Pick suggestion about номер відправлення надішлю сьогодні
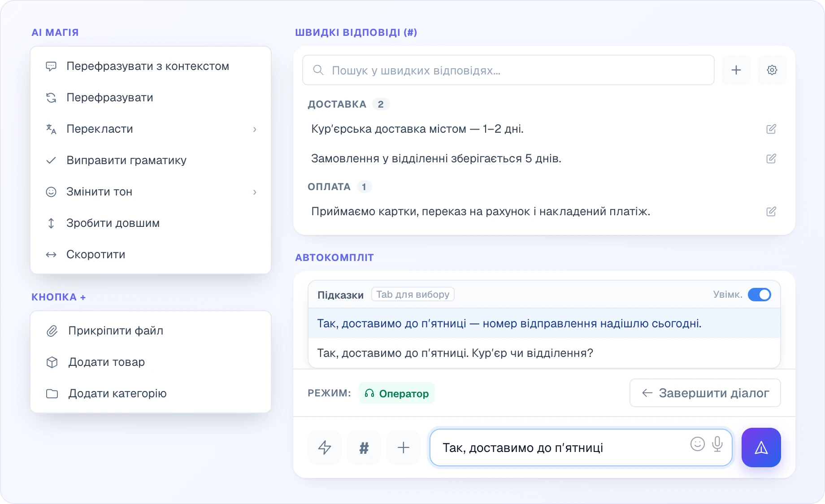This screenshot has height=504, width=825. tap(544, 323)
